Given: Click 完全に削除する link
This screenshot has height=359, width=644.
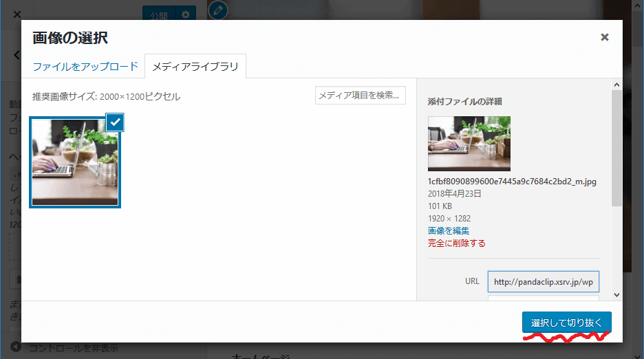Looking at the screenshot, I should coord(457,243).
